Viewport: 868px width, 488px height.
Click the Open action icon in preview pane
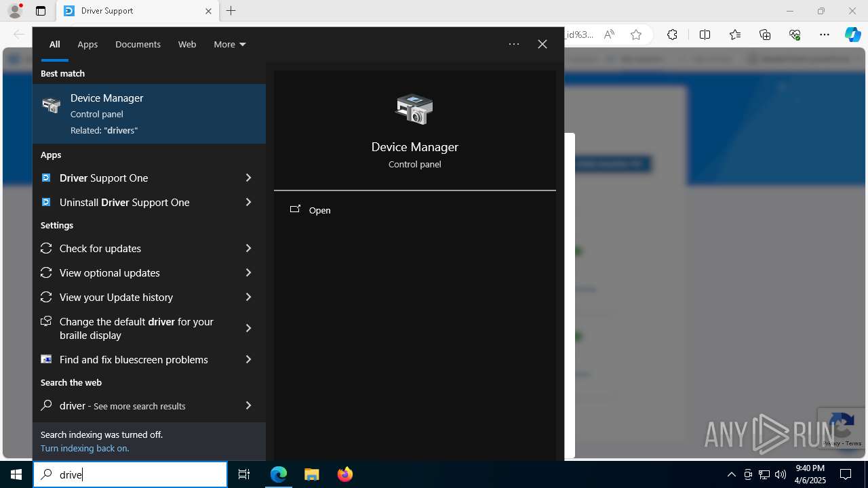[295, 209]
